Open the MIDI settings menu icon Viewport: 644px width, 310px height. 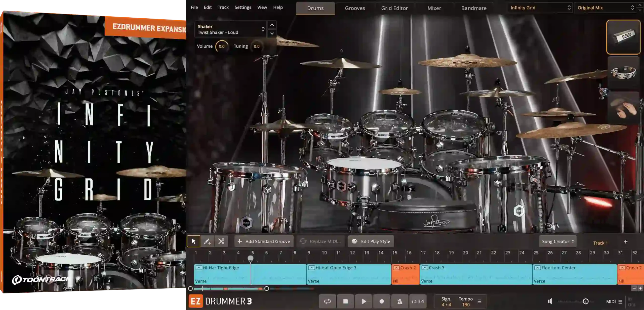(x=620, y=301)
